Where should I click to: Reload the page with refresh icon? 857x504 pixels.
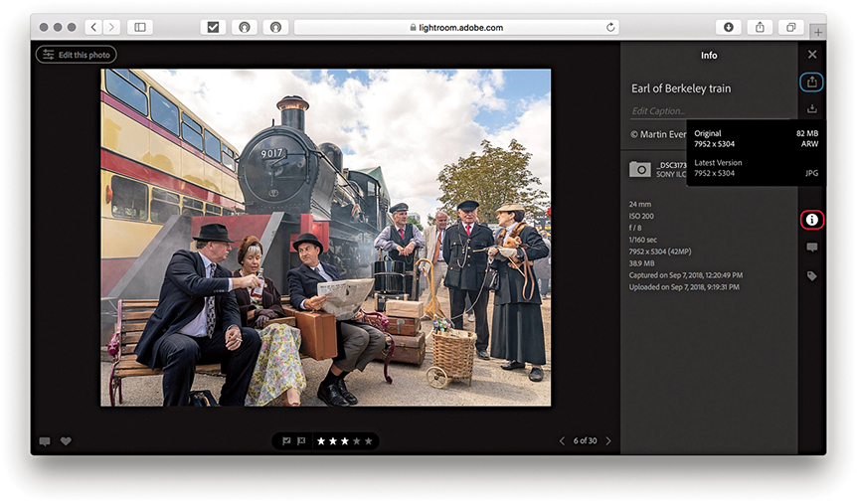[610, 27]
